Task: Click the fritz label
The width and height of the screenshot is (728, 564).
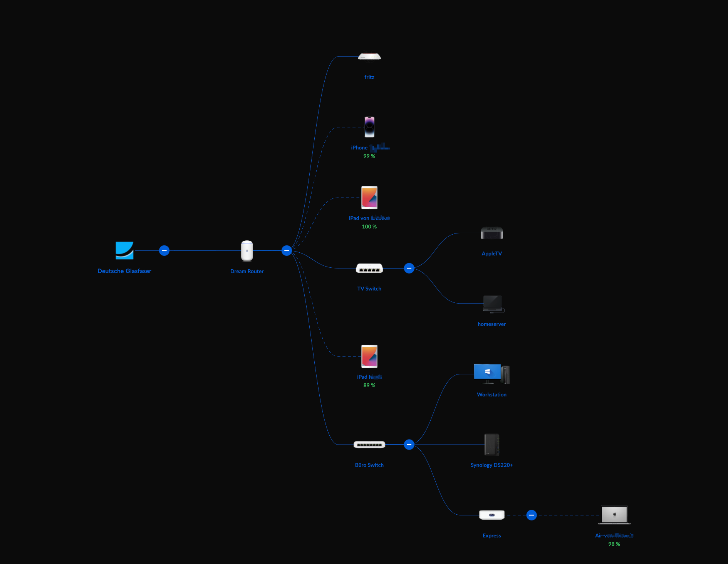Action: [369, 77]
